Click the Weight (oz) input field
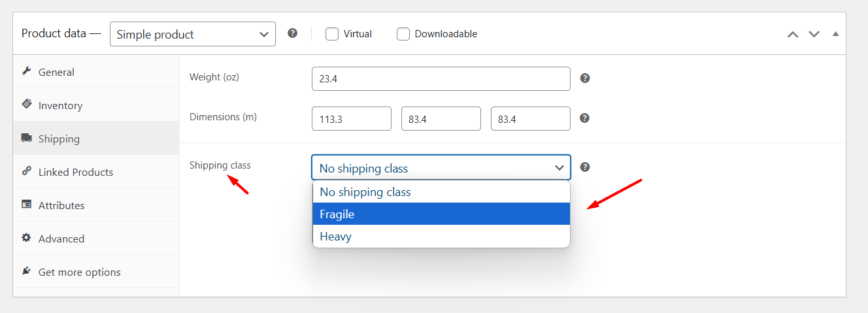 click(x=441, y=78)
